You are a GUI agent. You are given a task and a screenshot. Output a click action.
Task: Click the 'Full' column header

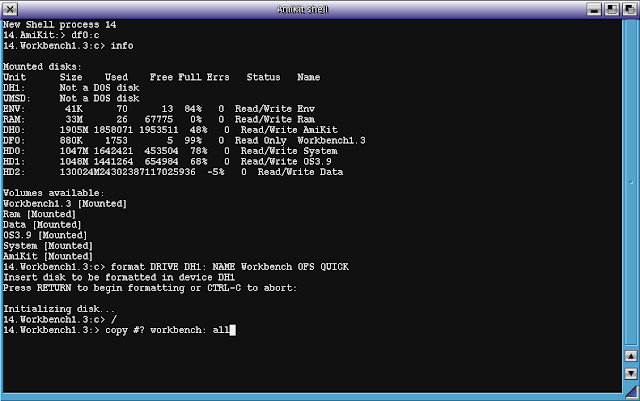(x=190, y=78)
